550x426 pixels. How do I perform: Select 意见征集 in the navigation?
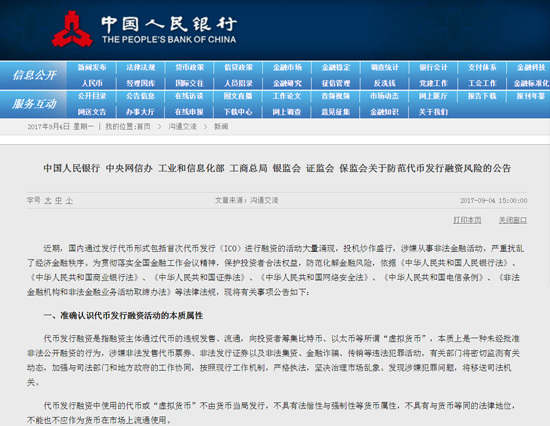336,112
